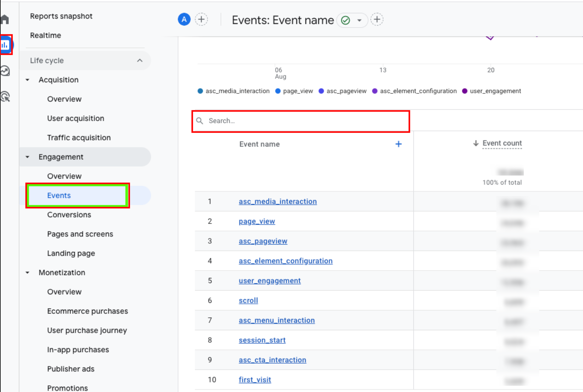Open the dropdown next to the green checkmark
This screenshot has height=392, width=583.
point(359,20)
